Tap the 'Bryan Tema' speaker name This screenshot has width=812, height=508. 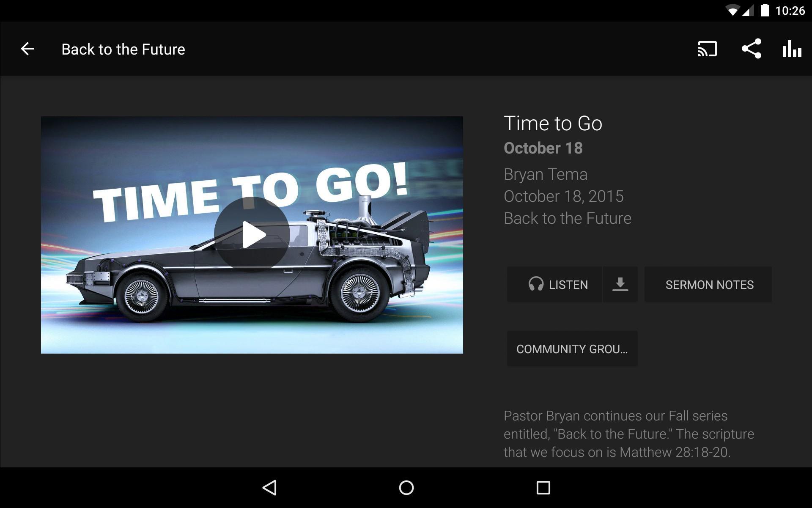(x=546, y=174)
